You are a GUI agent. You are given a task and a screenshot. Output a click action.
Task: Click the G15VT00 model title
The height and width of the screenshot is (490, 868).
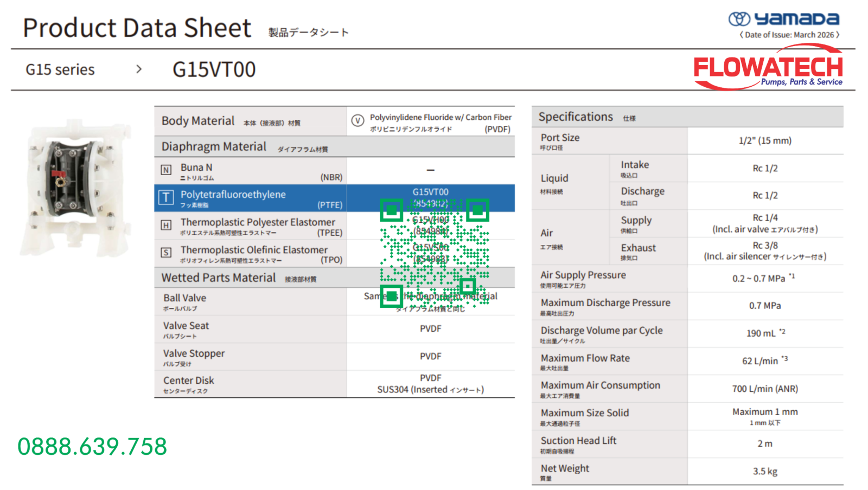(214, 70)
